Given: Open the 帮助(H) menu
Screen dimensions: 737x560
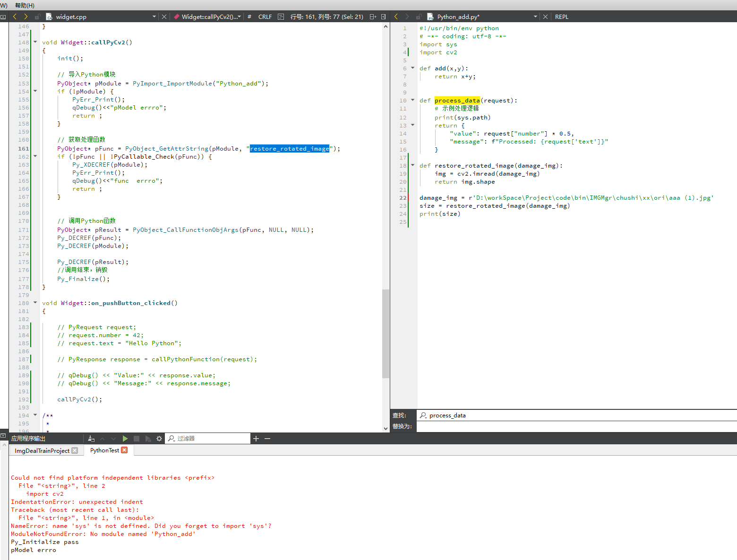Looking at the screenshot, I should pyautogui.click(x=25, y=5).
